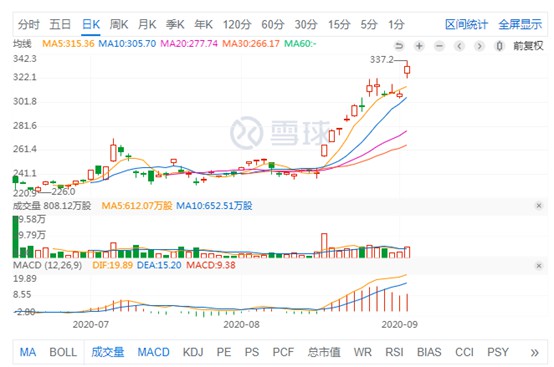554x367 pixels.
Task: Switch to the 五日 tab
Action: (x=60, y=24)
